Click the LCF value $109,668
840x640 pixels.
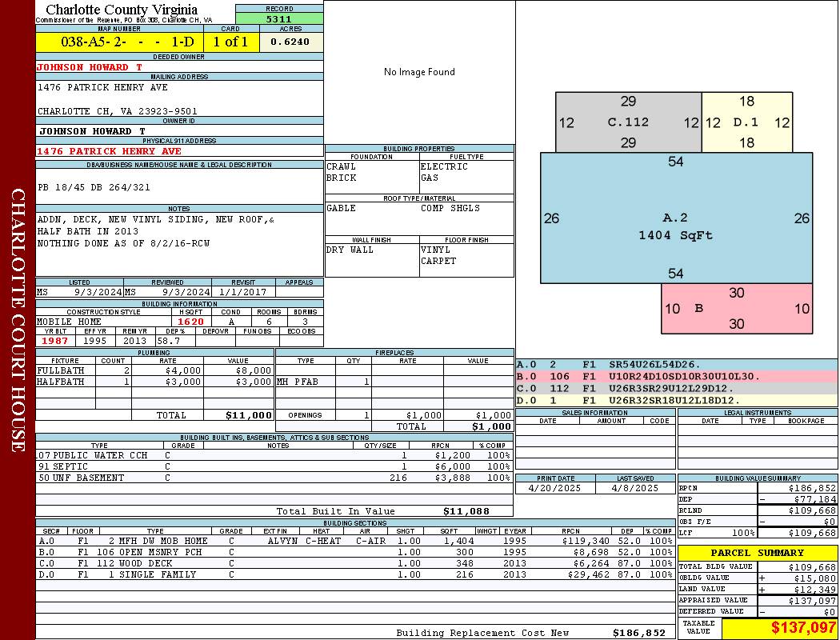pyautogui.click(x=812, y=534)
